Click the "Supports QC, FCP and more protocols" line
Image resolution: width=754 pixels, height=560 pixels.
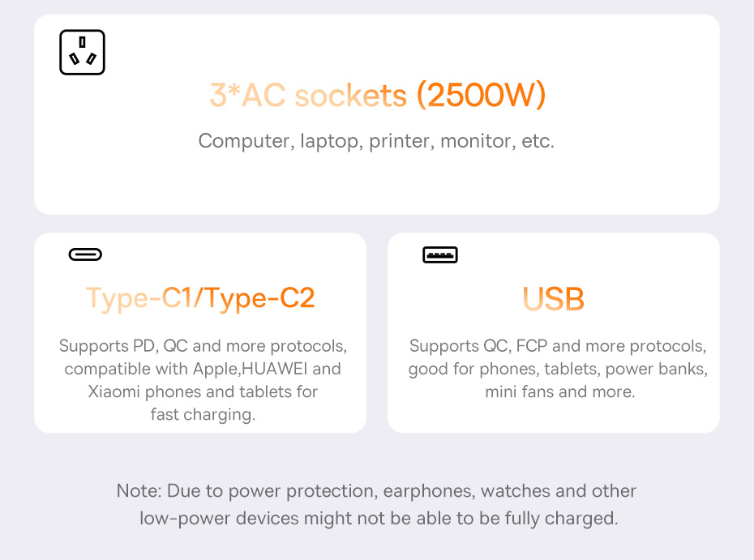tap(558, 346)
